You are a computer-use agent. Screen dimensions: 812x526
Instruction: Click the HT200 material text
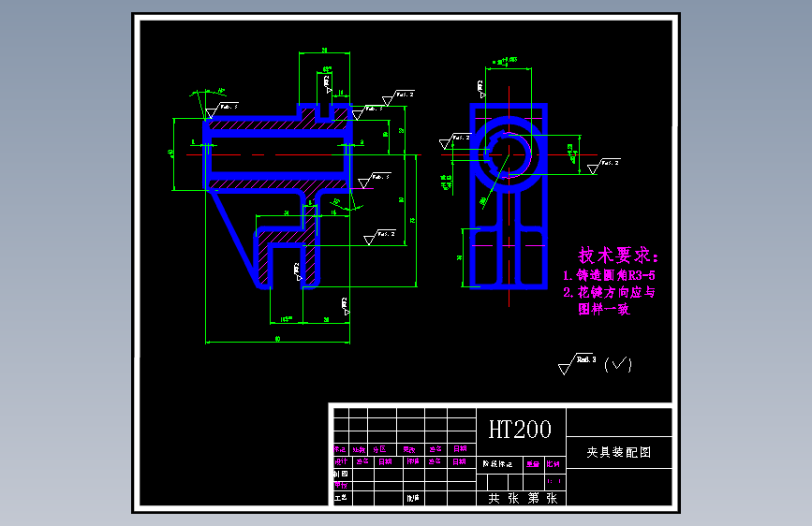520,430
